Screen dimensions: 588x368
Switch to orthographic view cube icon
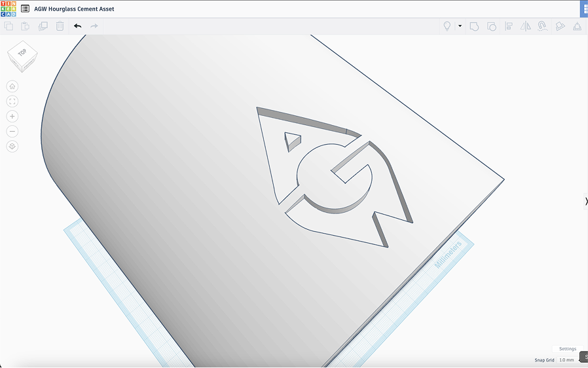pyautogui.click(x=12, y=146)
